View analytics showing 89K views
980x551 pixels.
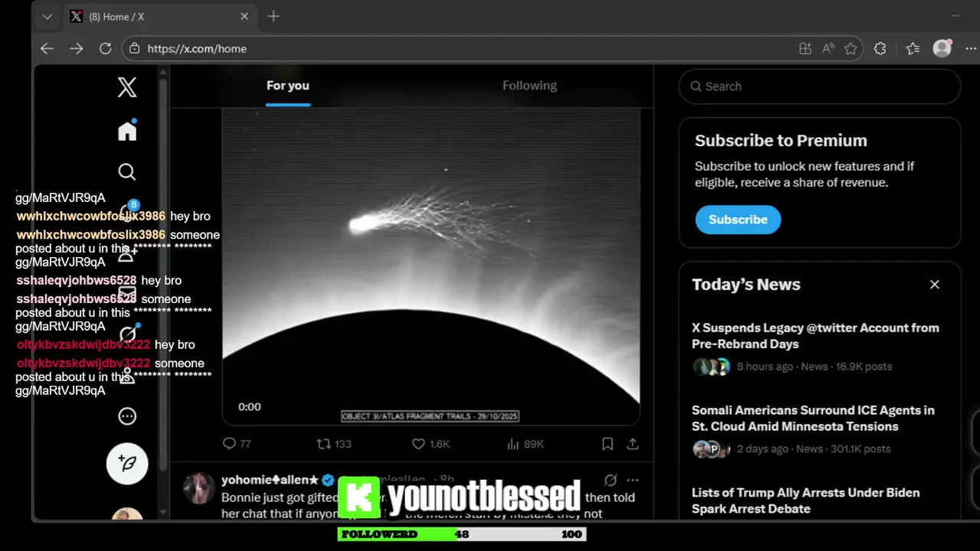click(525, 444)
